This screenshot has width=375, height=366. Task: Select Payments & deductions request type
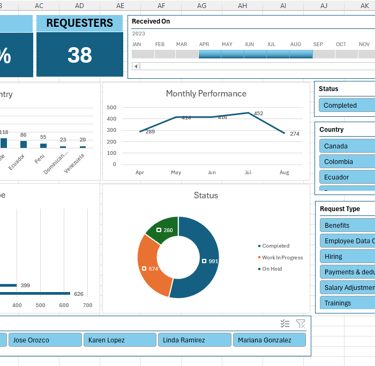[348, 272]
